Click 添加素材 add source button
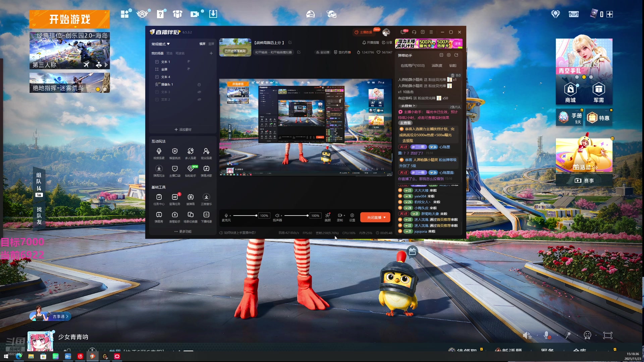Image resolution: width=644 pixels, height=362 pixels. coord(183,130)
